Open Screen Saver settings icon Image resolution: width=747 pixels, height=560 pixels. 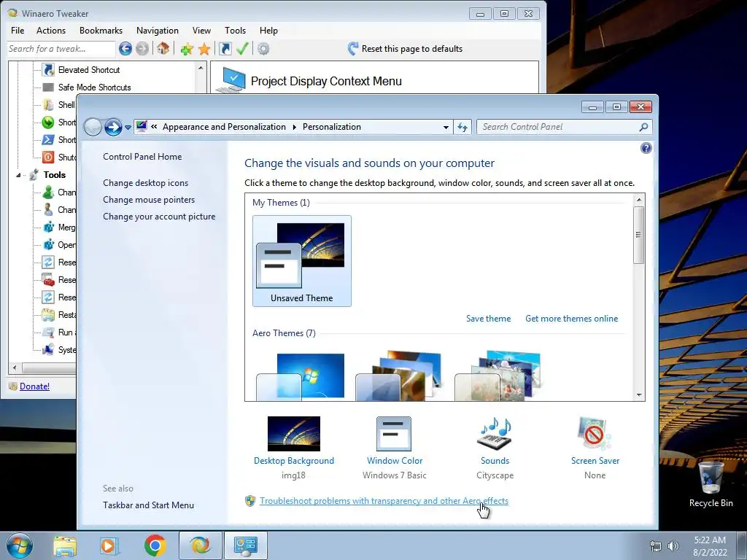coord(594,434)
